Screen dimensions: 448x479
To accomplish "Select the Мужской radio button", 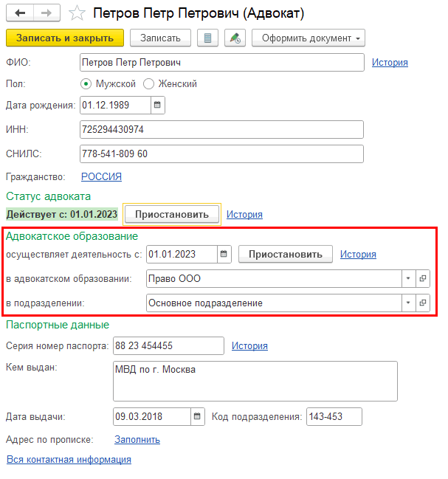I will tap(86, 83).
